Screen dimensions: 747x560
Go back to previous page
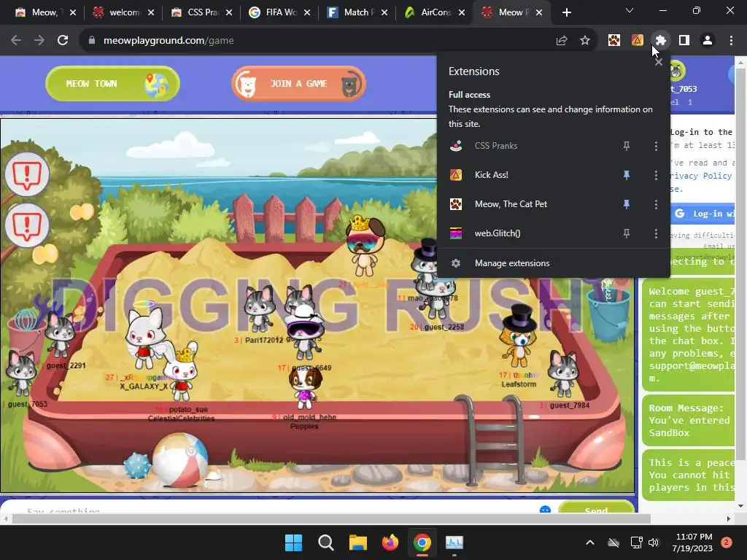16,41
